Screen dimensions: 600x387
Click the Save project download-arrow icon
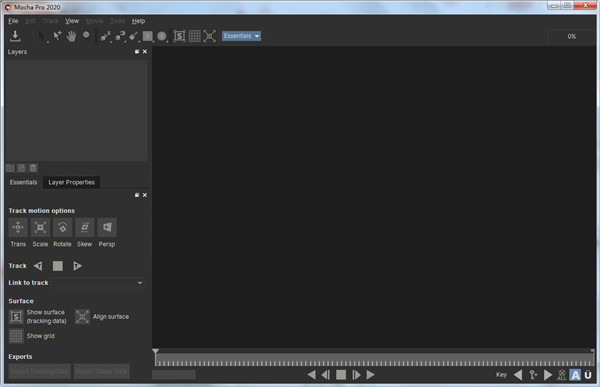pyautogui.click(x=15, y=36)
